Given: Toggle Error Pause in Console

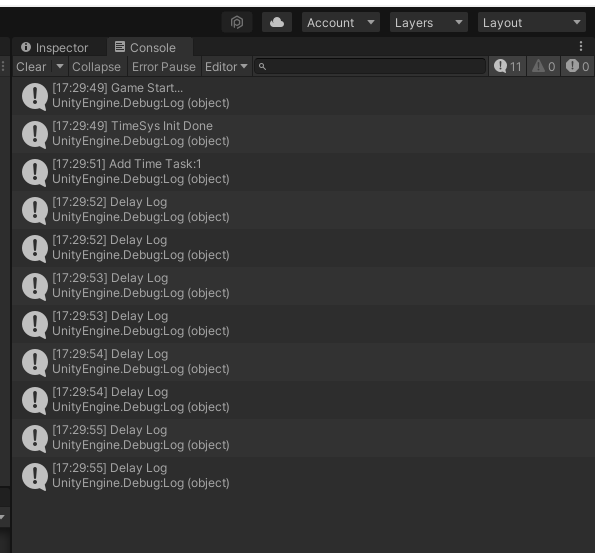Looking at the screenshot, I should pos(164,67).
